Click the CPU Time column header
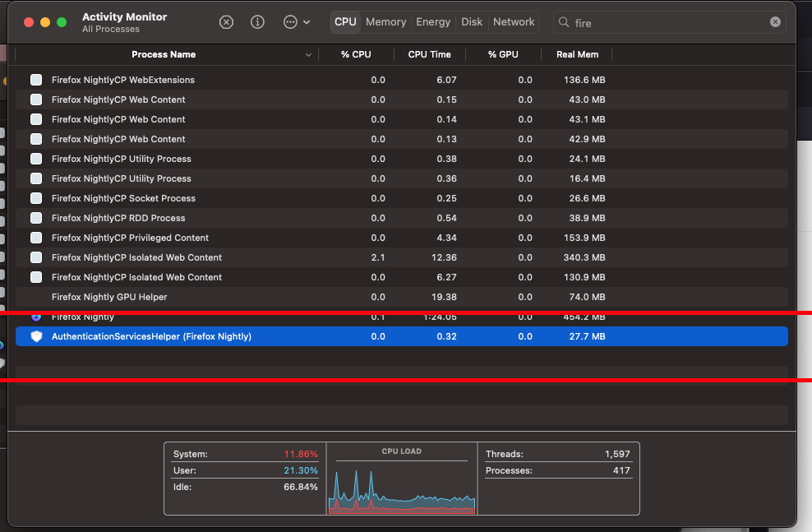Viewport: 812px width, 532px height. point(429,54)
